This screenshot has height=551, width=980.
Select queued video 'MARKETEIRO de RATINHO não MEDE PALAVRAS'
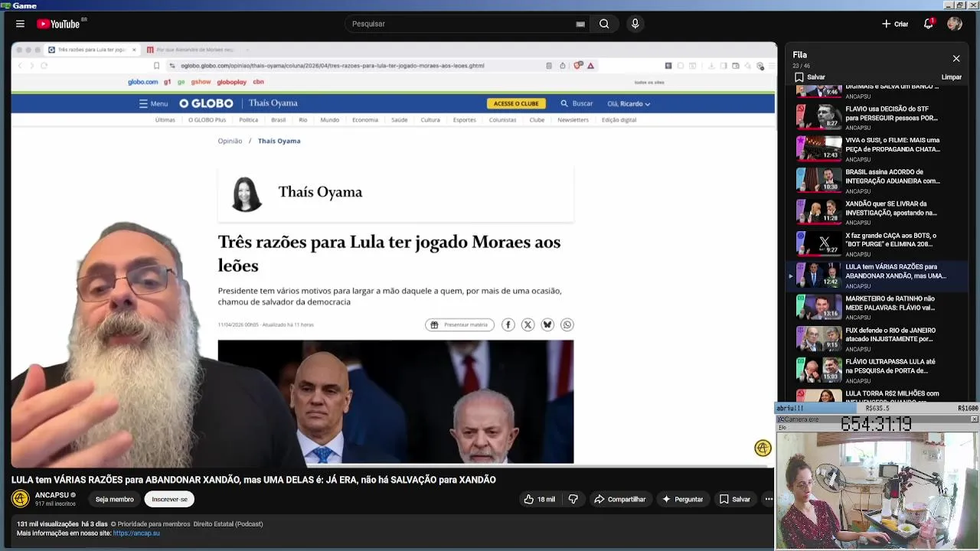click(877, 307)
